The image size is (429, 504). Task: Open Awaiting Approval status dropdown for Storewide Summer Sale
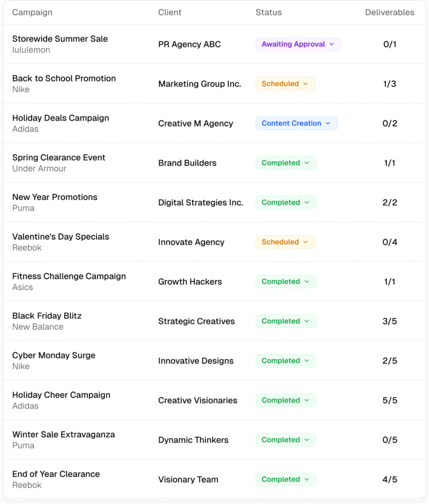[298, 44]
